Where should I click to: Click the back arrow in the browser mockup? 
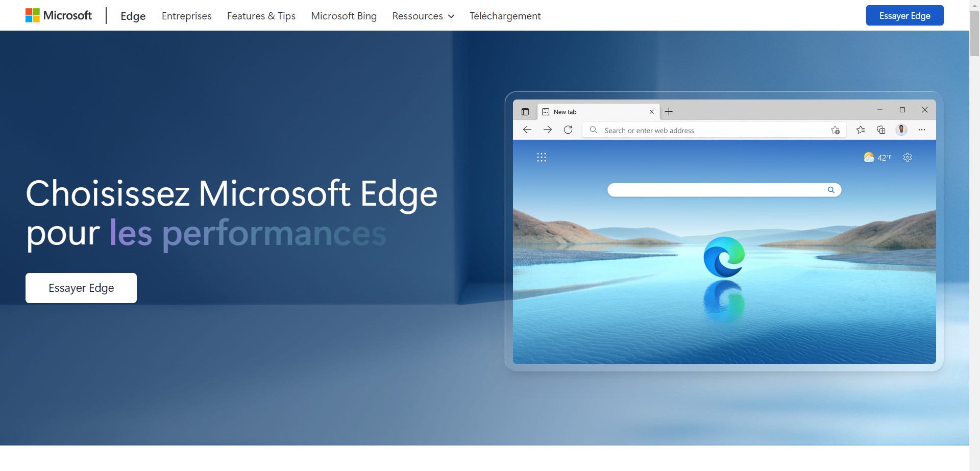tap(527, 130)
